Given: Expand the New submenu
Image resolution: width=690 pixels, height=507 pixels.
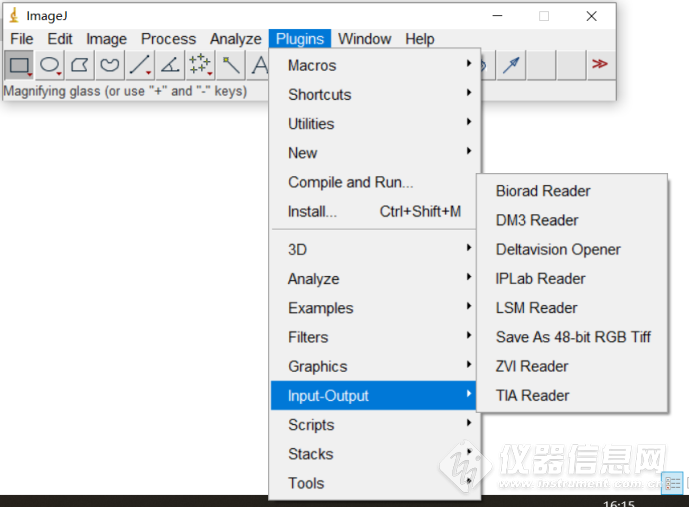Looking at the screenshot, I should coord(374,153).
